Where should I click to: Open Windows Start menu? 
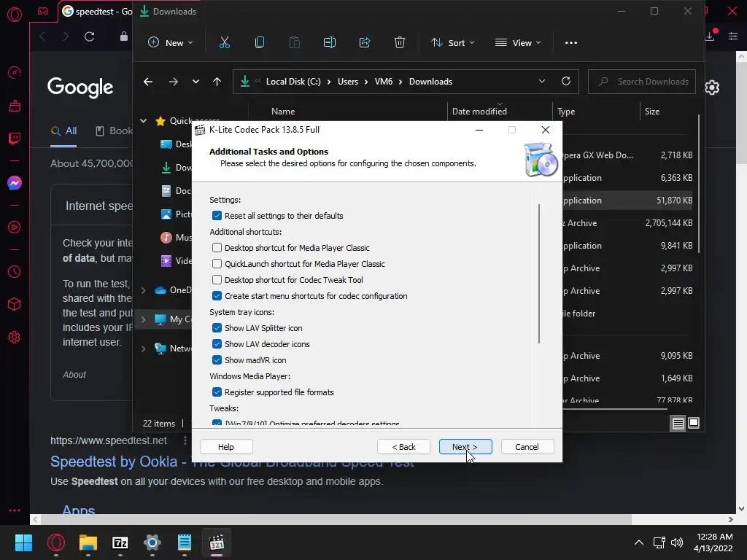click(24, 542)
